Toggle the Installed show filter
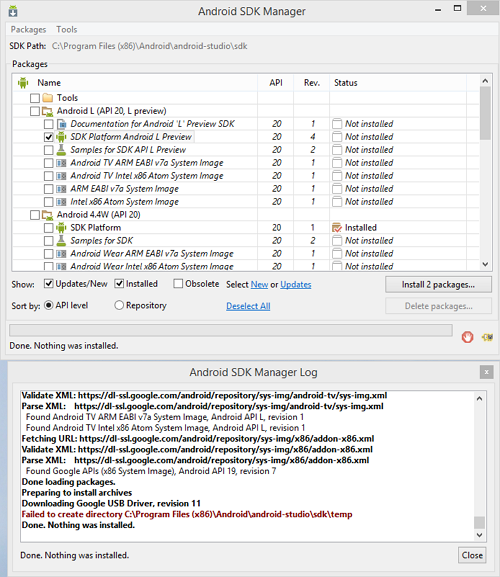Image resolution: width=500 pixels, height=577 pixels. pos(119,284)
